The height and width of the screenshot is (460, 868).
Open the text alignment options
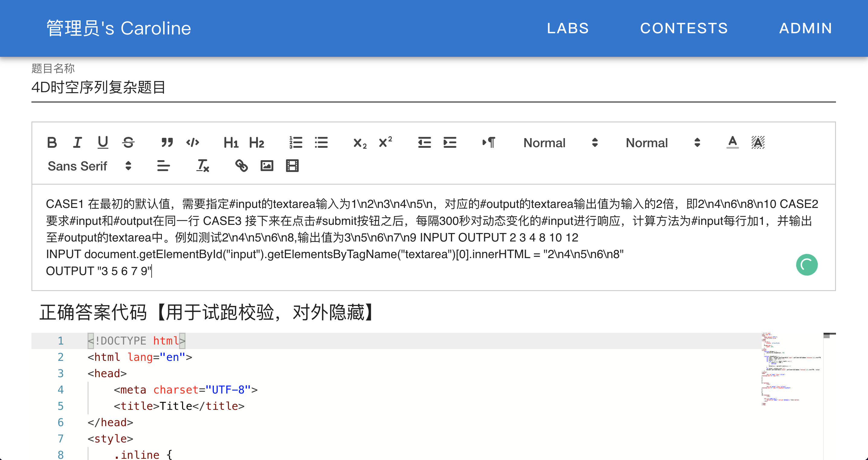(x=163, y=166)
